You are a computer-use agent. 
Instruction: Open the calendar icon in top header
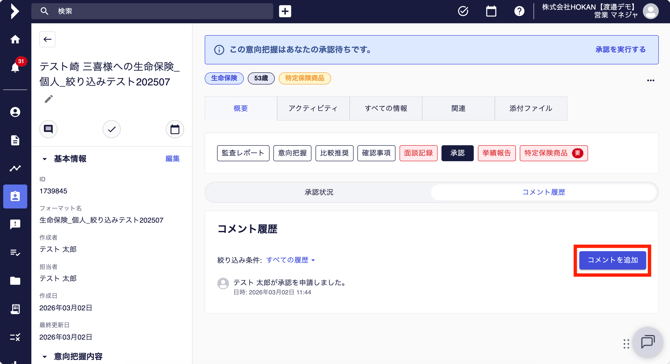(491, 11)
